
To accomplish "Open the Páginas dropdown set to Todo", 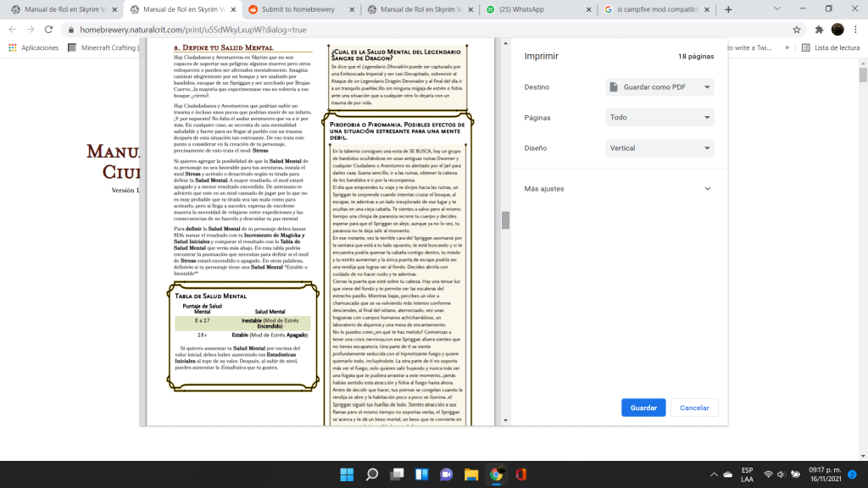I will (659, 117).
